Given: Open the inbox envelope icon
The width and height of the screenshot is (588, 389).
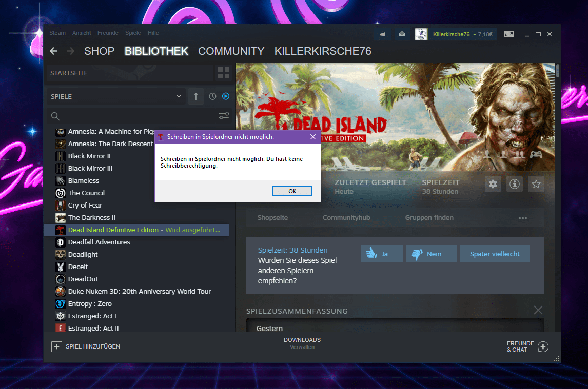Looking at the screenshot, I should (x=402, y=34).
